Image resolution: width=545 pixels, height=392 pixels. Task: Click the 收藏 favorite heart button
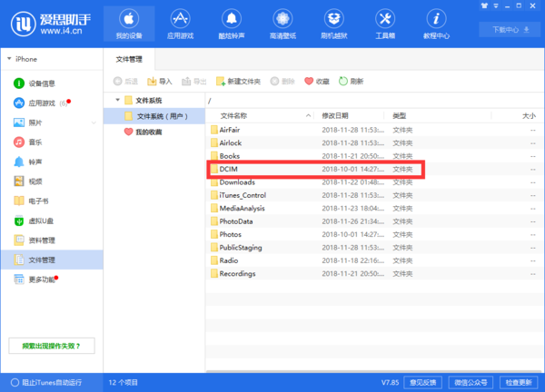[x=317, y=82]
